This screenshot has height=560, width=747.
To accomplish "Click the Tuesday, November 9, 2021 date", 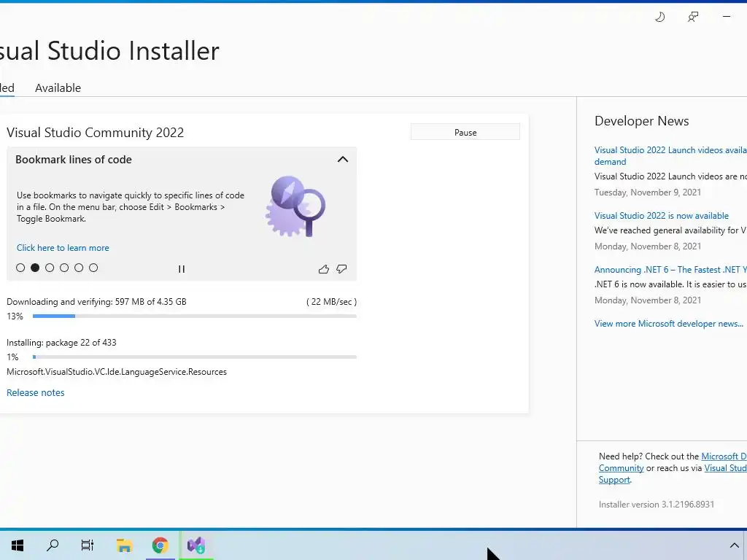I will point(648,192).
